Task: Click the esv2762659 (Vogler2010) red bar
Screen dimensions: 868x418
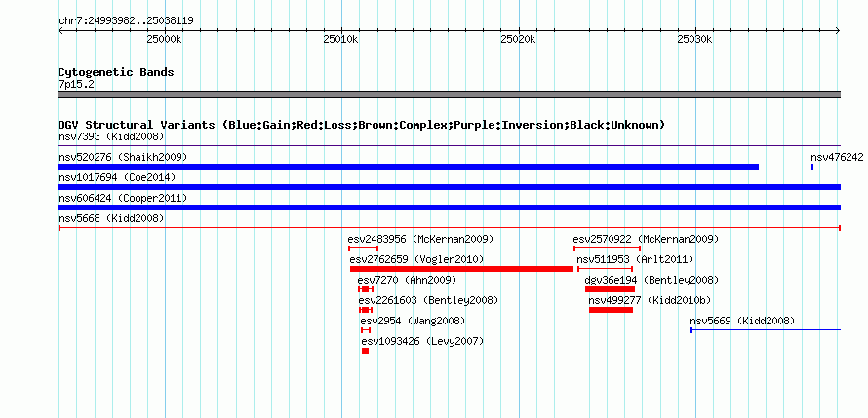Action: pos(461,269)
